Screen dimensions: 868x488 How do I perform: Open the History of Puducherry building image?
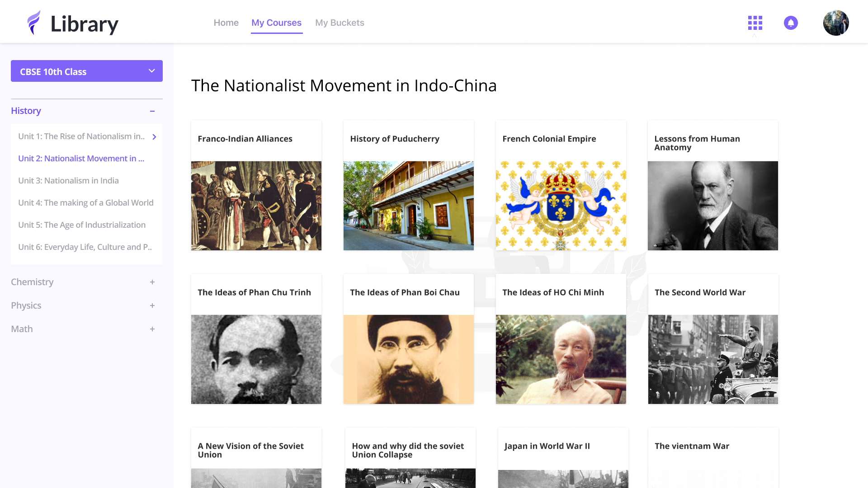408,206
